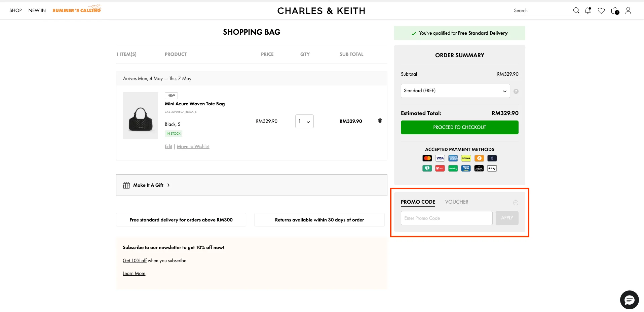The width and height of the screenshot is (644, 312).
Task: Click Move to Wishlist link
Action: click(193, 146)
